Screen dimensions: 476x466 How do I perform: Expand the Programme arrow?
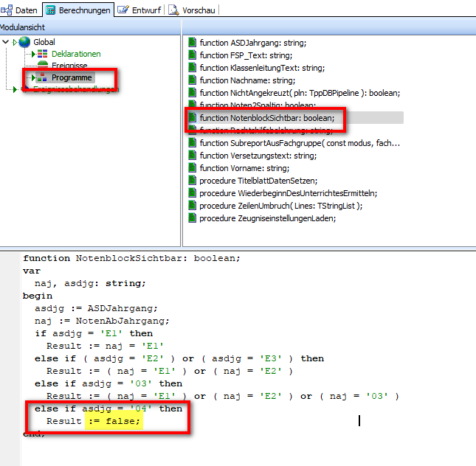click(33, 77)
